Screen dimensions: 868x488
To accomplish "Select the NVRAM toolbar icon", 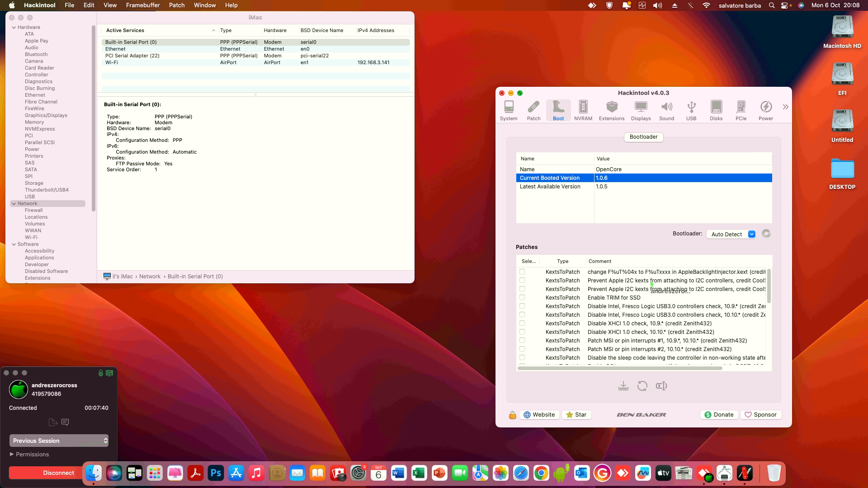I will point(583,111).
